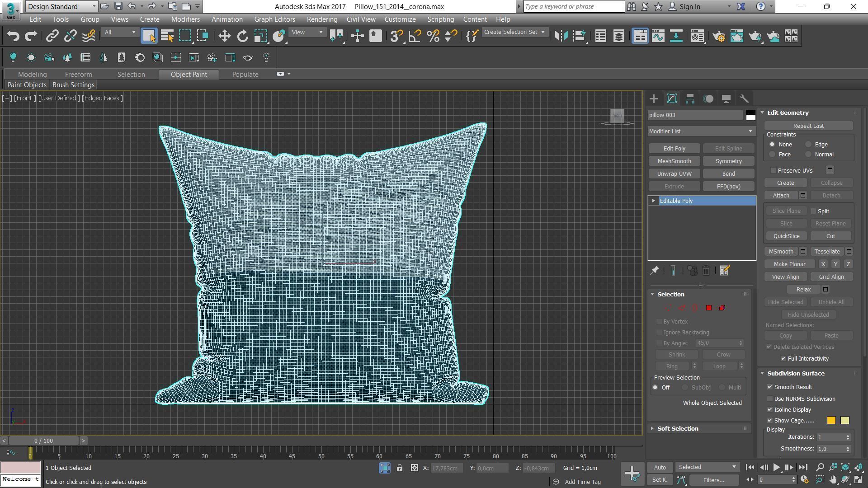Toggle the Angle Snap icon
The width and height of the screenshot is (868, 488).
click(415, 36)
